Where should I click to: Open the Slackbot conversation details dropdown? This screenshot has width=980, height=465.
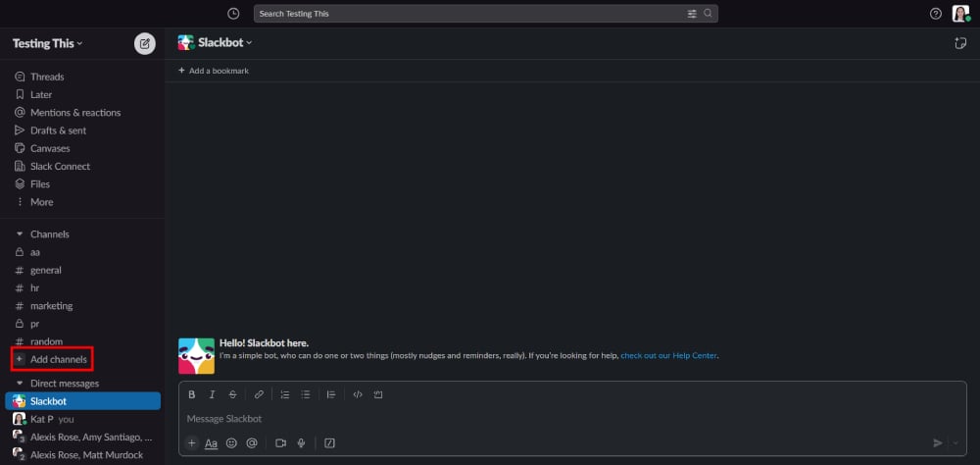point(224,42)
